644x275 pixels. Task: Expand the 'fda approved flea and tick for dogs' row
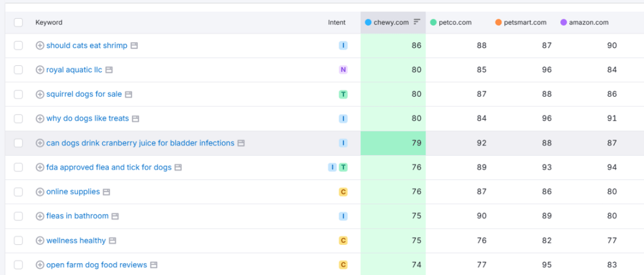40,168
